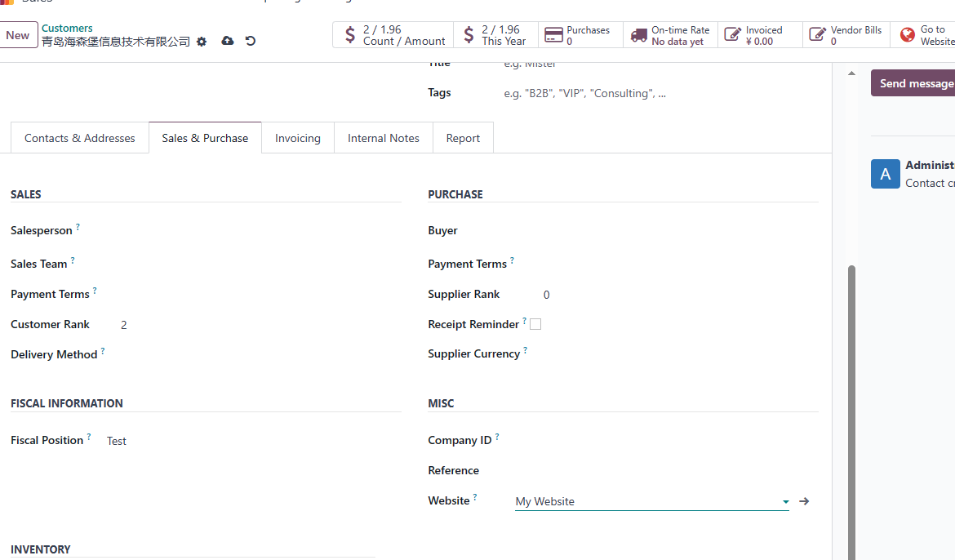This screenshot has width=955, height=560.
Task: Click the cloud save icon
Action: [x=227, y=41]
